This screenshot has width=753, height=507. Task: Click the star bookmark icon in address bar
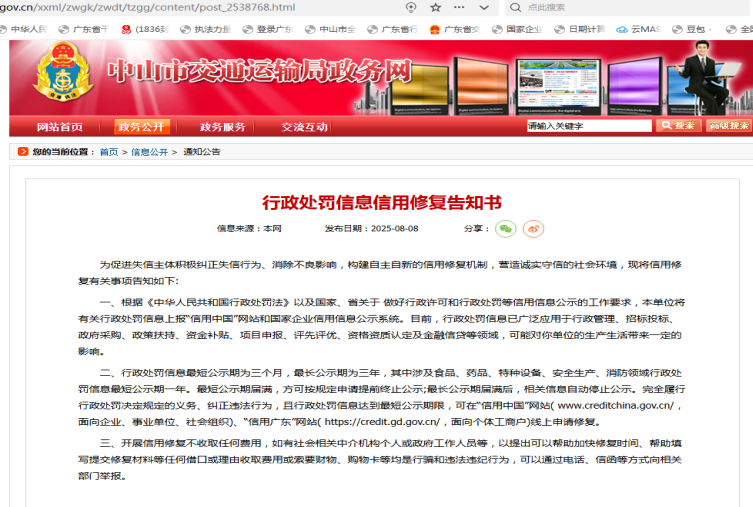point(436,7)
